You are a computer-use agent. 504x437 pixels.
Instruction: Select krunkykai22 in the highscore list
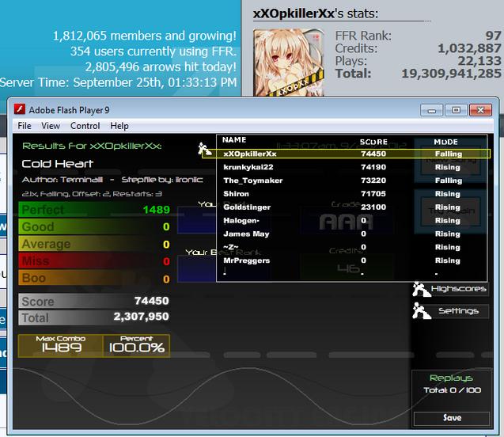351,167
